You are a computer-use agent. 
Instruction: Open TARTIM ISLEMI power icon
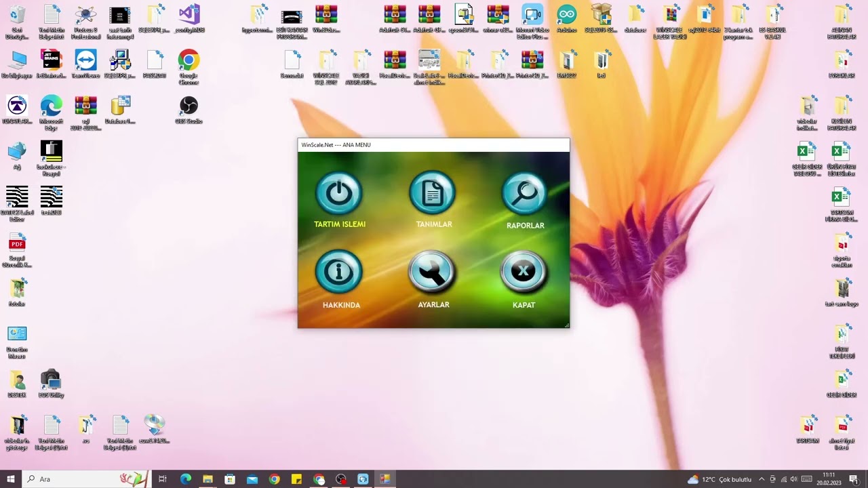339,194
